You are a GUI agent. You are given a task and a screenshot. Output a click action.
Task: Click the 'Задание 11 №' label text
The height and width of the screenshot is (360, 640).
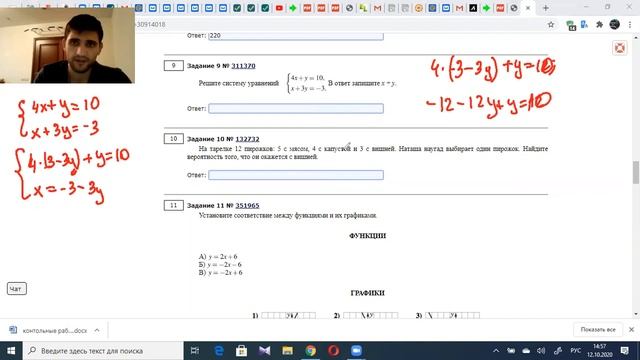pyautogui.click(x=211, y=206)
